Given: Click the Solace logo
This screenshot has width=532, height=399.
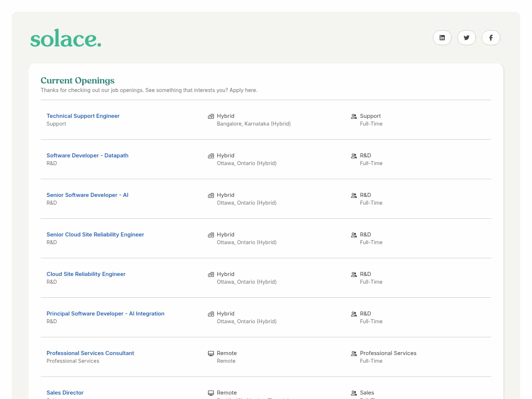Looking at the screenshot, I should click(x=66, y=38).
